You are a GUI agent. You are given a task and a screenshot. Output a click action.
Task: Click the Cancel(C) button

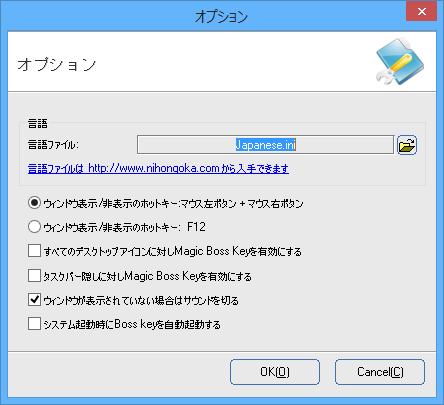click(x=380, y=372)
